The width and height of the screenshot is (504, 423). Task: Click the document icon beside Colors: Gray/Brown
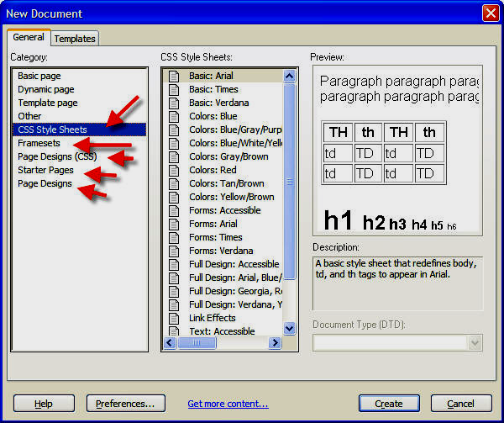pyautogui.click(x=174, y=156)
